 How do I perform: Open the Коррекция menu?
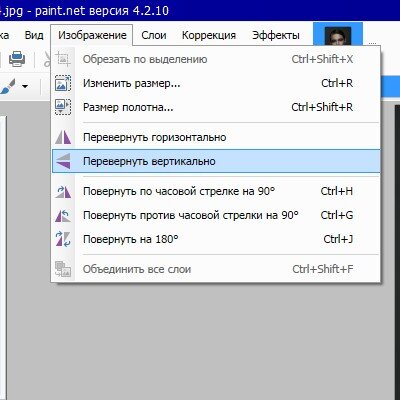209,35
